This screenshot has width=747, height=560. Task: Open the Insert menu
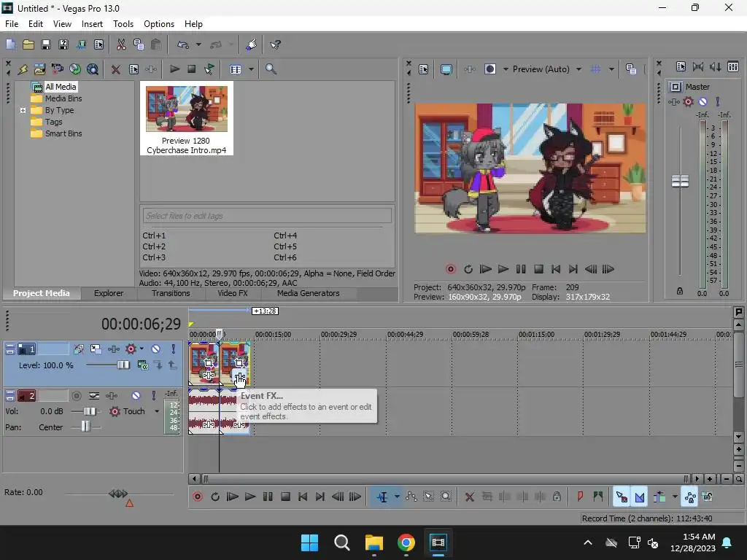point(92,24)
